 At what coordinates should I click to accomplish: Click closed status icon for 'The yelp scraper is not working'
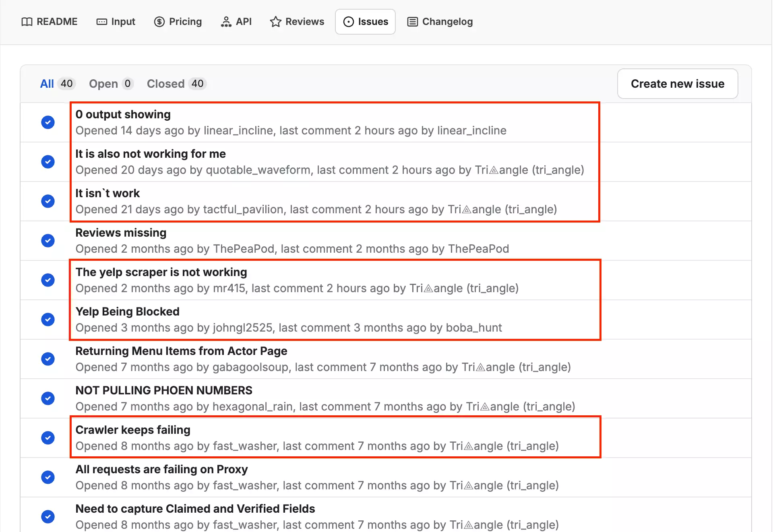pos(48,280)
